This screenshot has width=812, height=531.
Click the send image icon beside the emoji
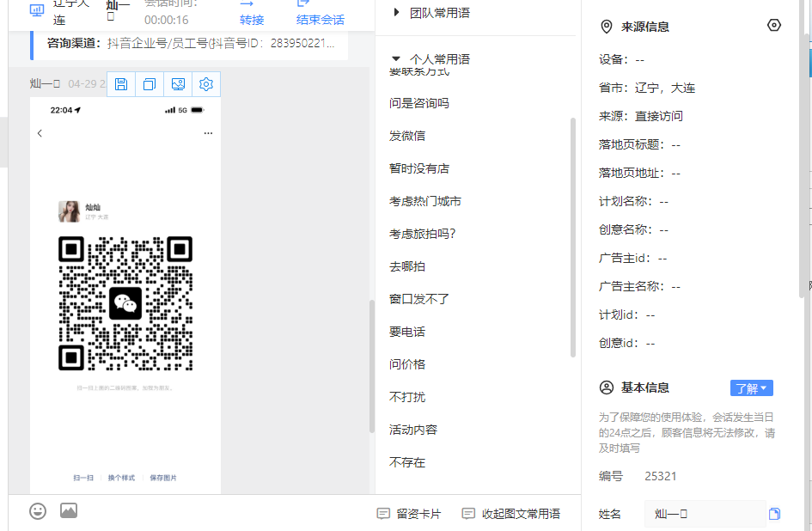tap(69, 510)
